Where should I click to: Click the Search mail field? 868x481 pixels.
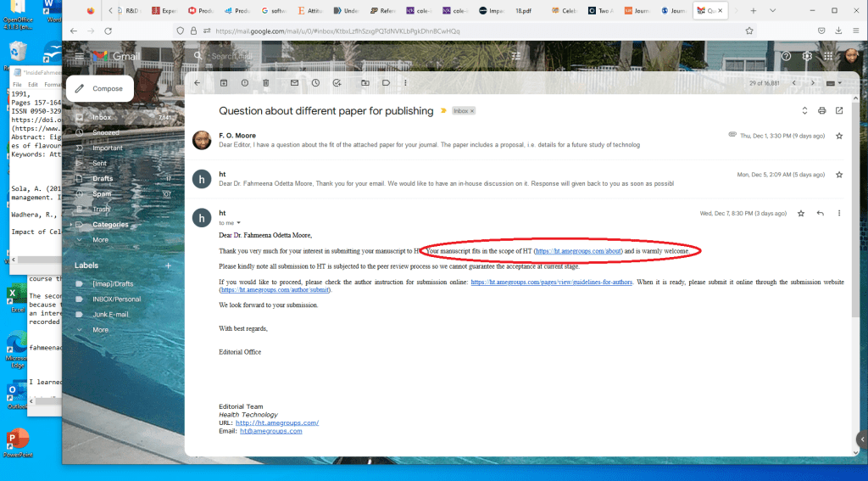tap(339, 56)
